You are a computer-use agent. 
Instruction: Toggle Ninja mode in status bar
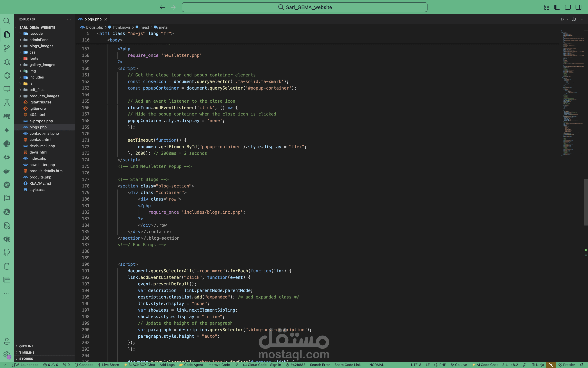(x=538, y=365)
